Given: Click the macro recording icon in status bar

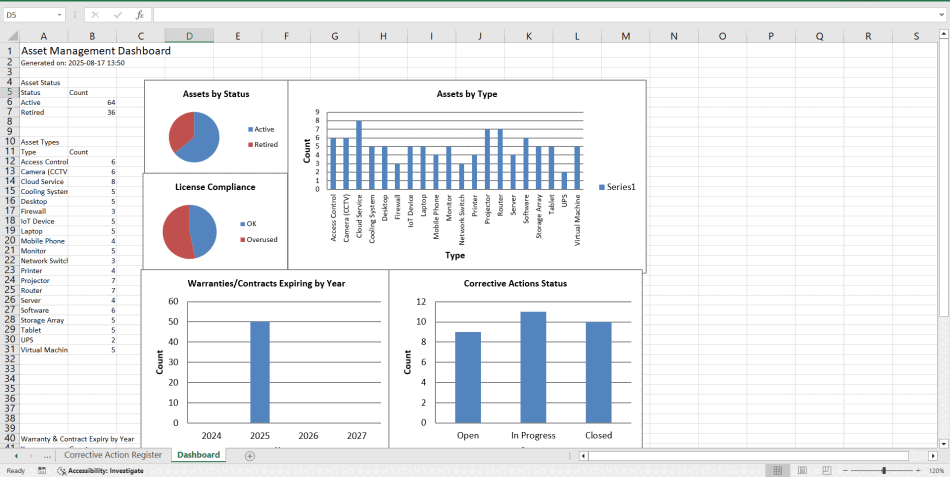Looking at the screenshot, I should 42,471.
